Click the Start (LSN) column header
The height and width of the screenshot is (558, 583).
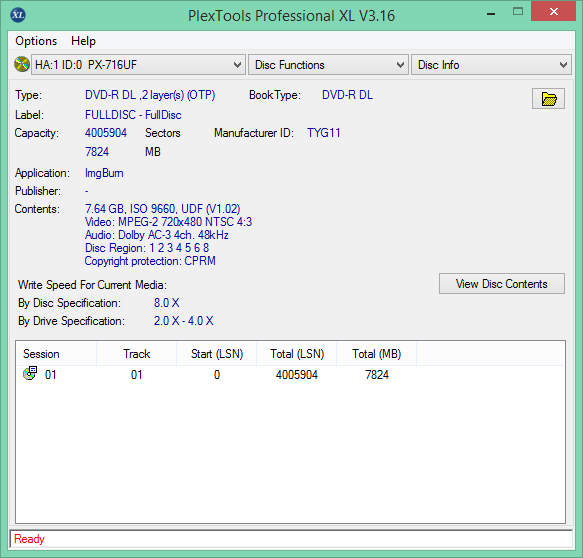(217, 354)
